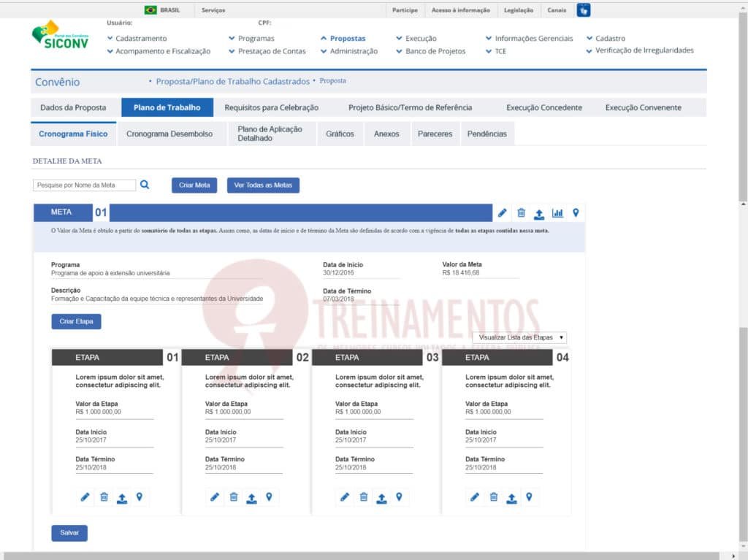Click the pencil edit icon on META 01 header

503,213
